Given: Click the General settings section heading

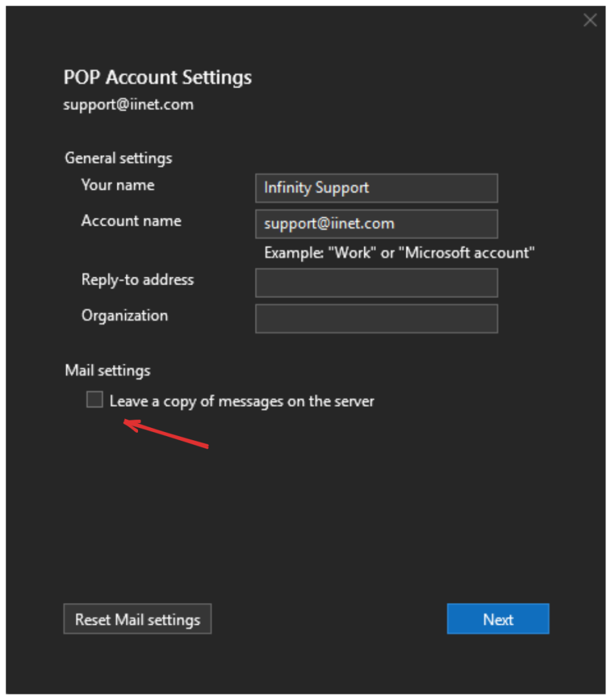Looking at the screenshot, I should [x=118, y=158].
